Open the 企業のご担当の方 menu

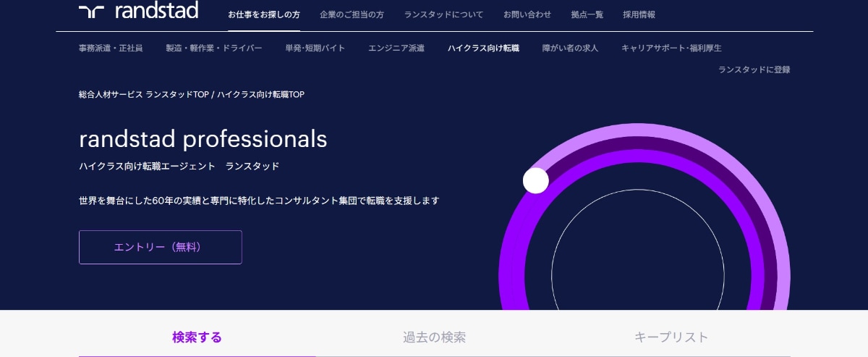click(x=352, y=14)
